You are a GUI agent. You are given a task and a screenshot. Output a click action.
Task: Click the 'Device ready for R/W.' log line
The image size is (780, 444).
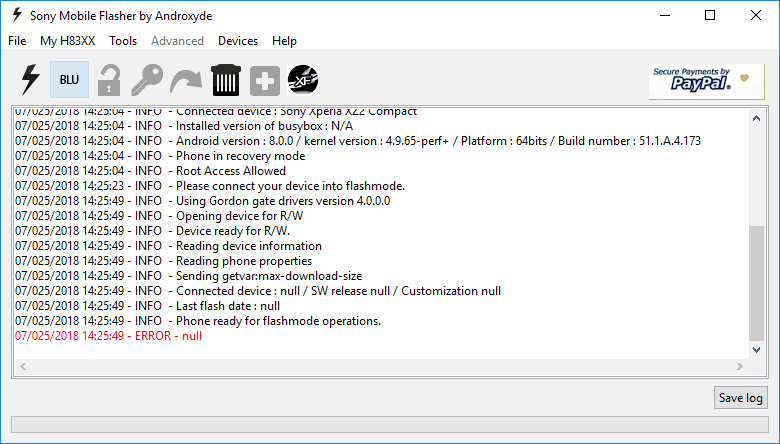click(x=152, y=231)
